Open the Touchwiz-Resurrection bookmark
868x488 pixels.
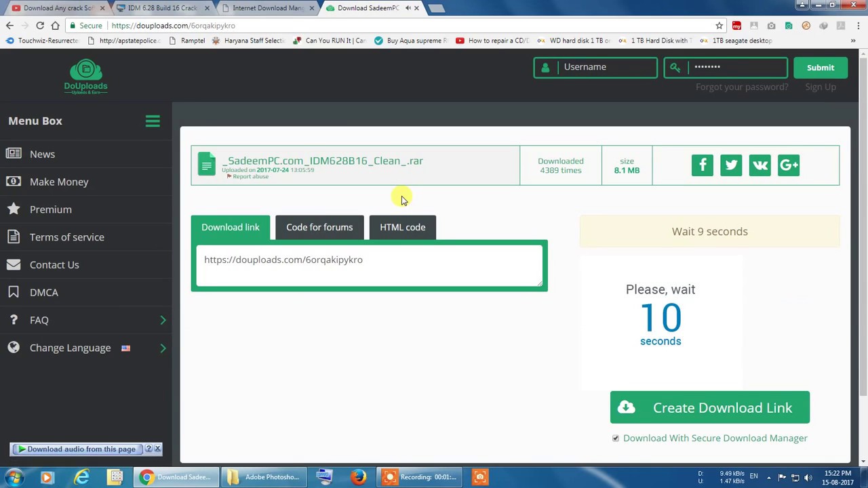click(42, 41)
